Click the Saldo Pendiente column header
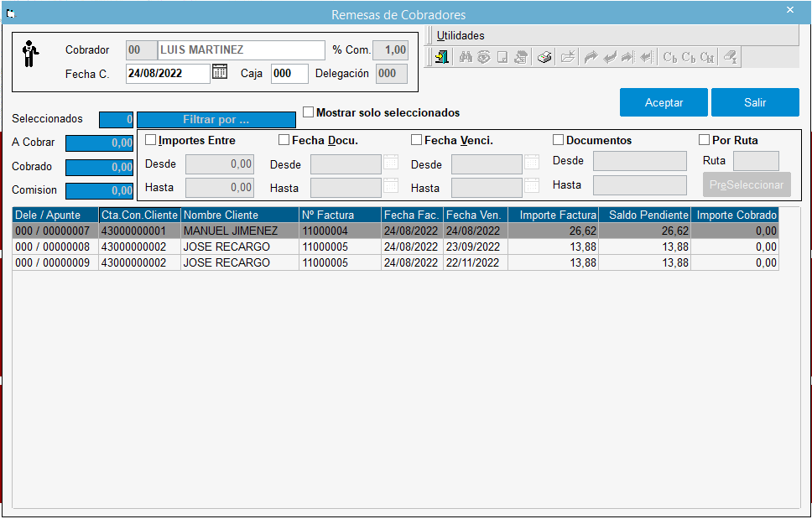 point(645,215)
